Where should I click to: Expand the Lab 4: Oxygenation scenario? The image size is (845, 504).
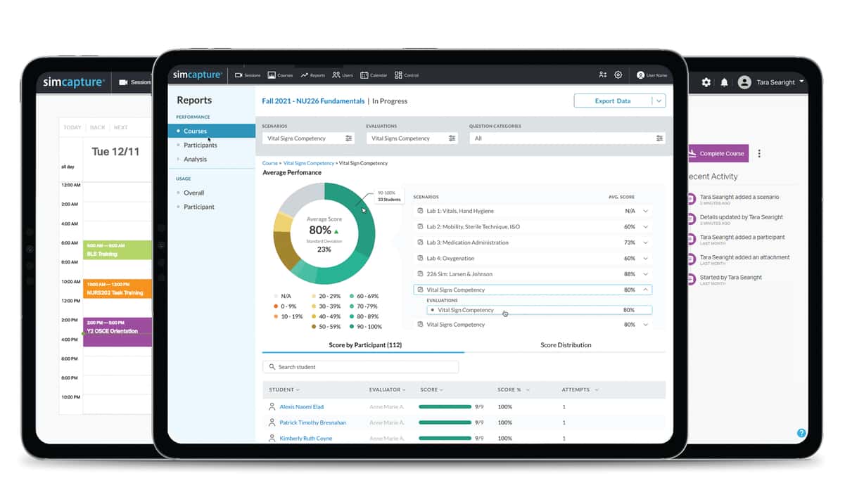click(645, 259)
